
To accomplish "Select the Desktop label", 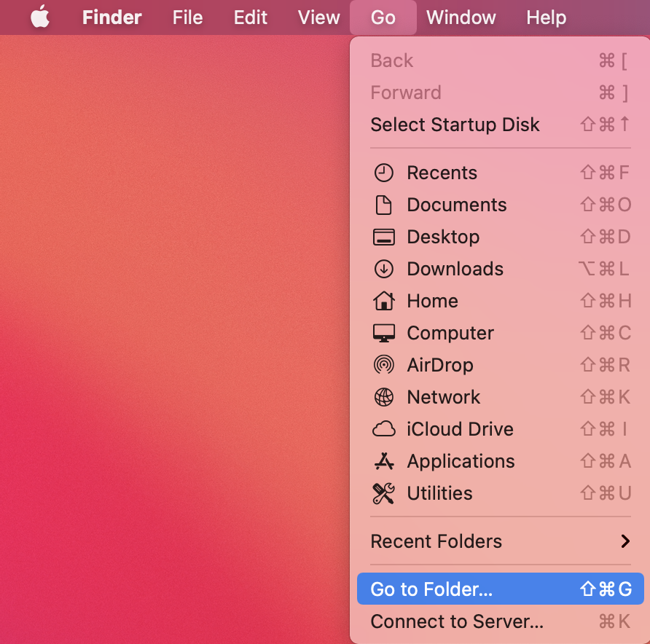I will pyautogui.click(x=443, y=237).
